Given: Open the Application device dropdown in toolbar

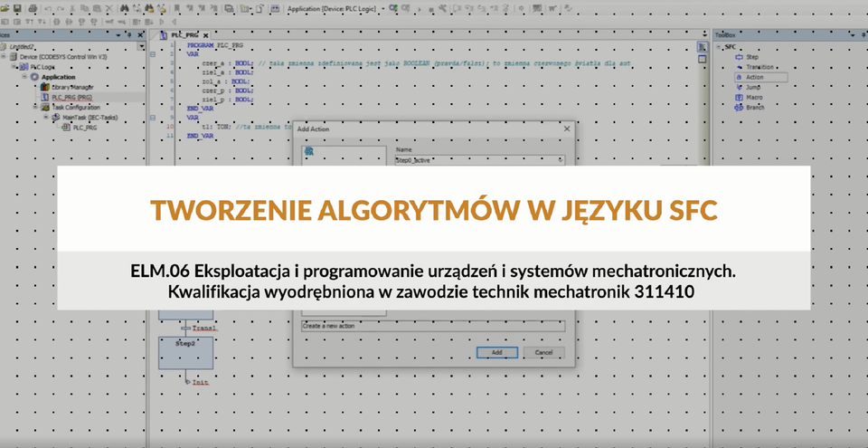Looking at the screenshot, I should coord(382,8).
